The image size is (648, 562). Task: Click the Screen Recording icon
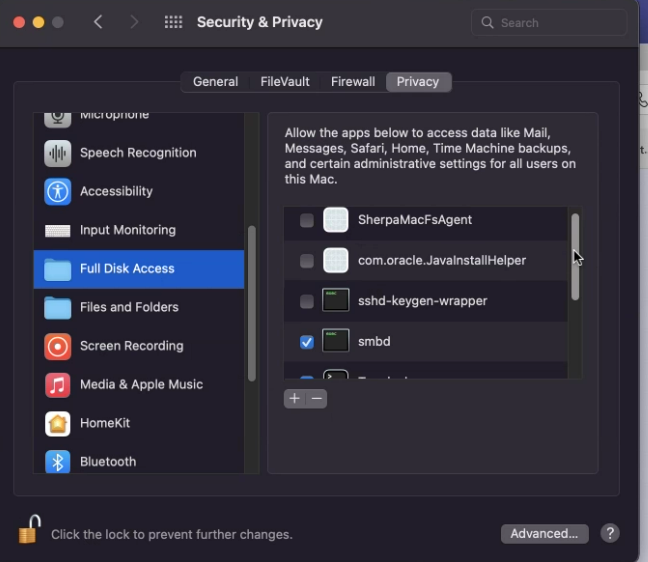click(58, 346)
